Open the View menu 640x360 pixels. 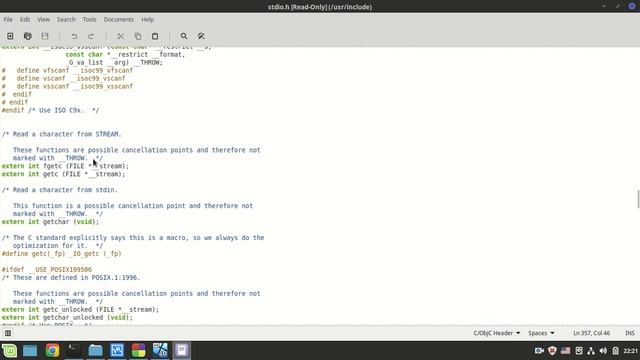click(x=43, y=20)
